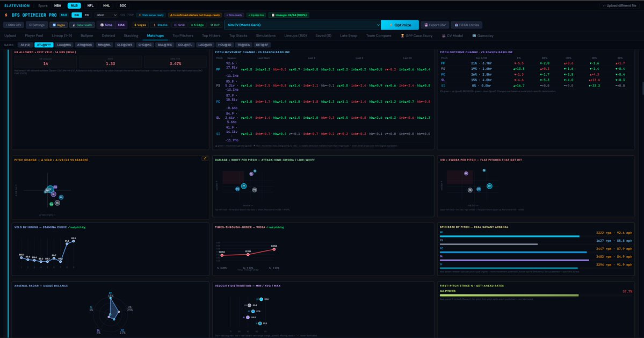
Task: Click the Optimize button
Action: 400,25
